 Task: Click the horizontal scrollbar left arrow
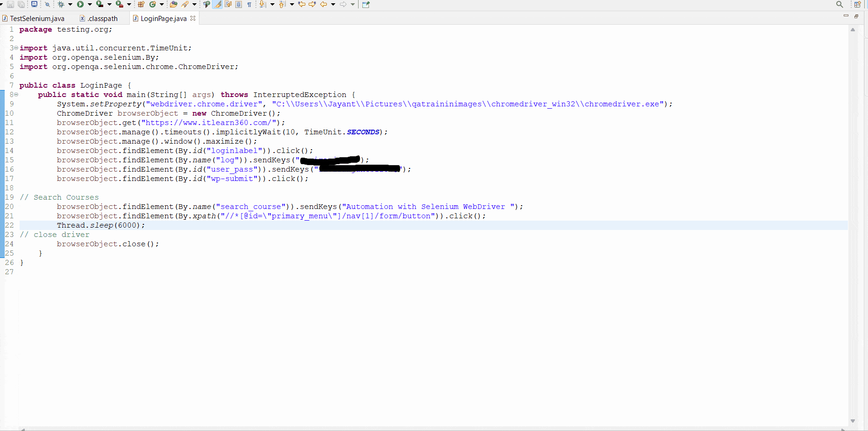(22, 429)
